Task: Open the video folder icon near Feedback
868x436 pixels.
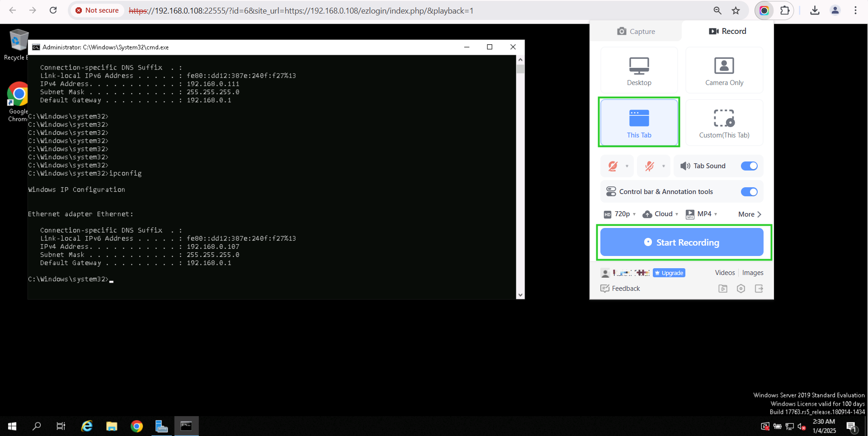Action: click(723, 289)
